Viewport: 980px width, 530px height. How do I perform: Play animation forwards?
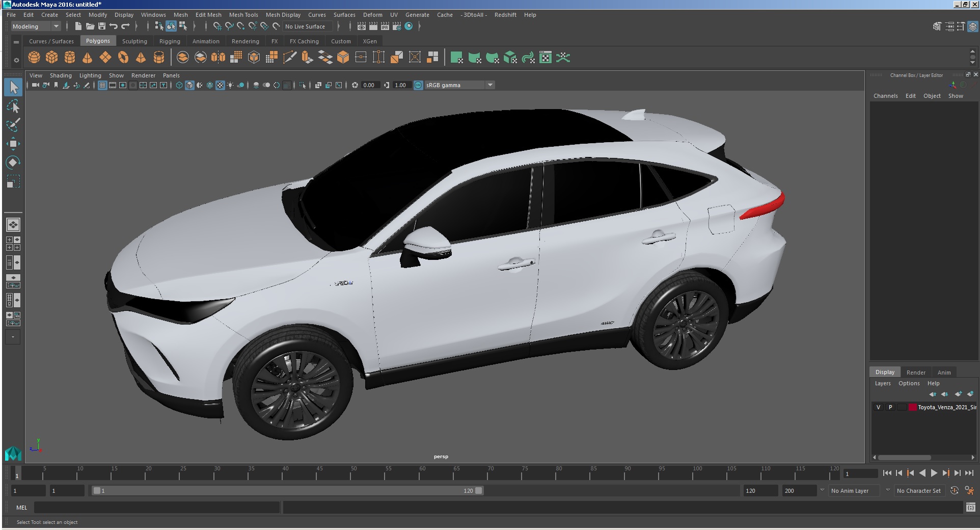pyautogui.click(x=934, y=473)
